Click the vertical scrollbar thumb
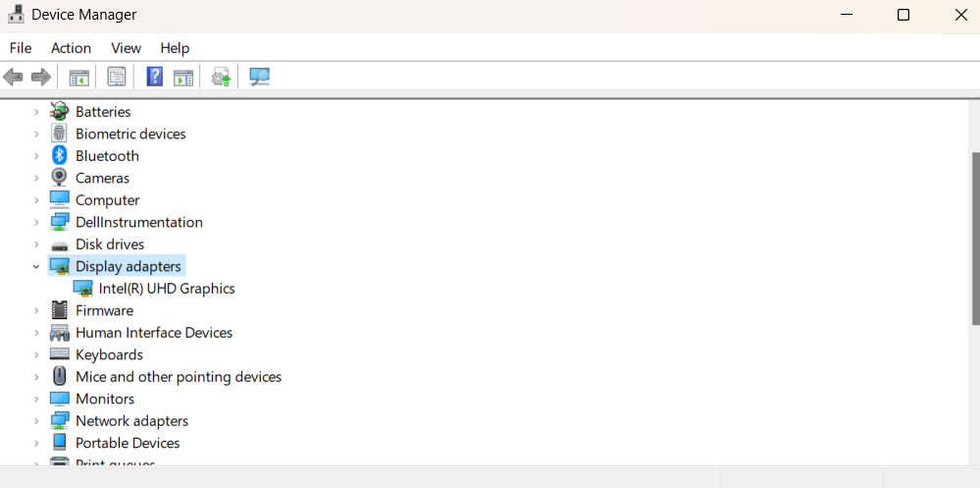Screen dimensions: 980x488 (x=976, y=239)
